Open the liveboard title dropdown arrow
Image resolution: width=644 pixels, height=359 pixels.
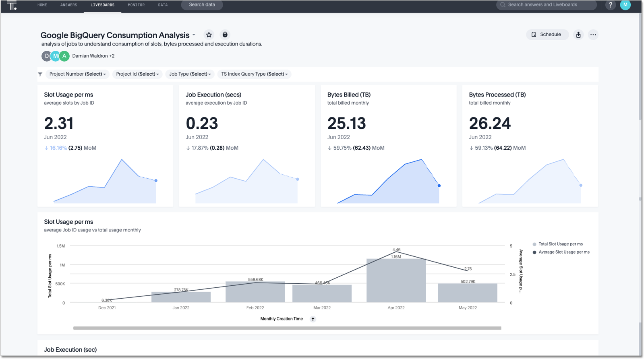click(x=194, y=35)
